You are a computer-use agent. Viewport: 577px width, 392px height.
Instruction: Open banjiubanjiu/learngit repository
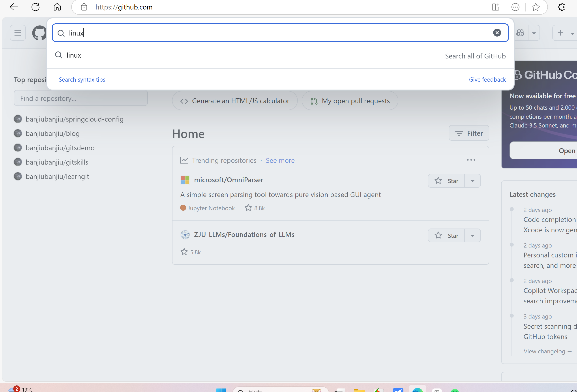(57, 176)
